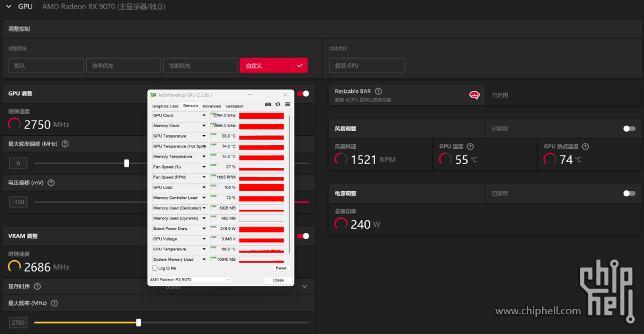
Task: Click the green MAX indicator on GPU Clock row
Action: click(214, 113)
